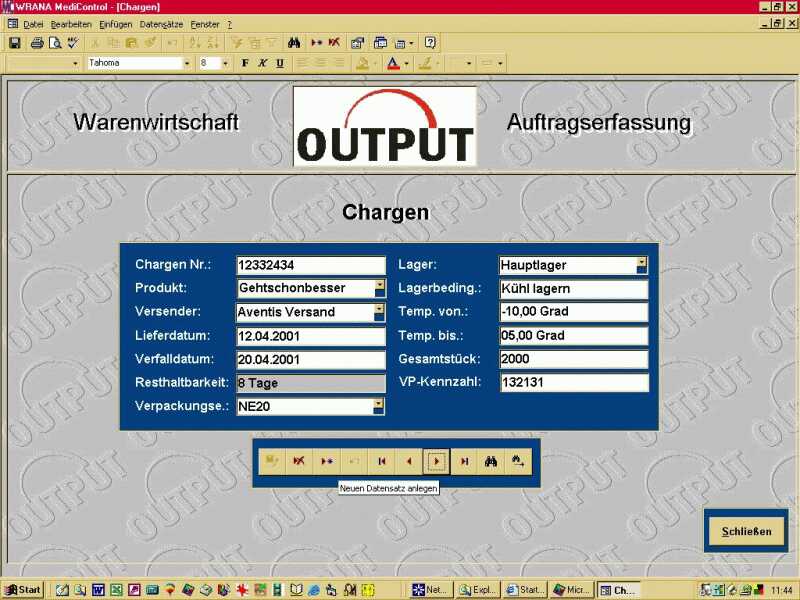Open the Datei menu
800x600 pixels.
pos(33,24)
